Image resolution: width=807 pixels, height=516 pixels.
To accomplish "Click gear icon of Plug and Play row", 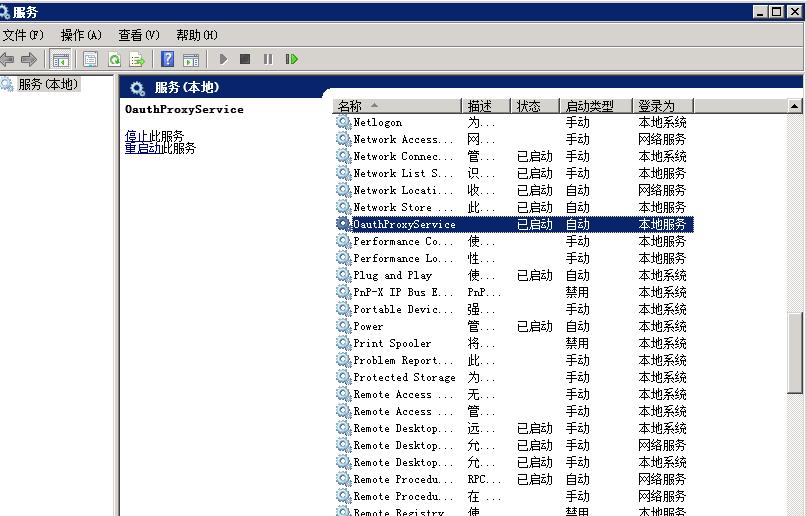I will [x=343, y=275].
